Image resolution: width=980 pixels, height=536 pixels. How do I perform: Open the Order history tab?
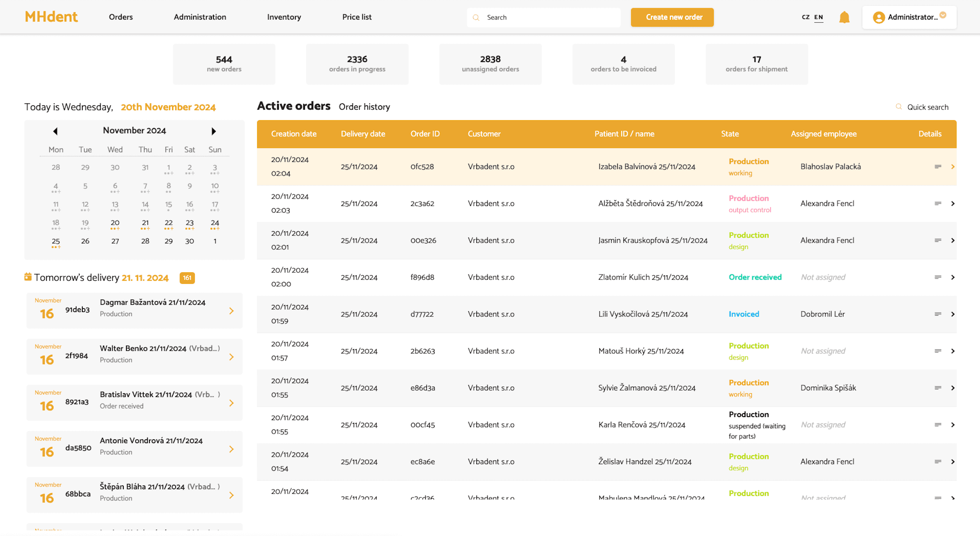click(364, 106)
